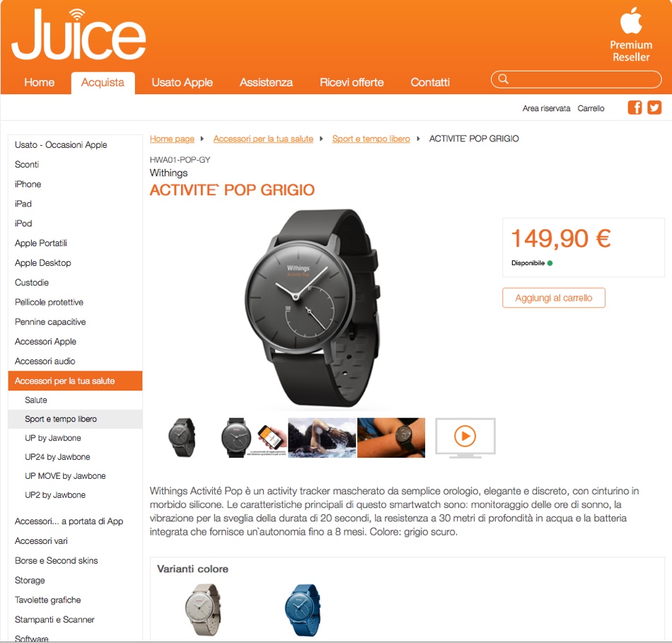Screen dimensions: 672x643
Task: Open Area riservata link
Action: click(546, 108)
